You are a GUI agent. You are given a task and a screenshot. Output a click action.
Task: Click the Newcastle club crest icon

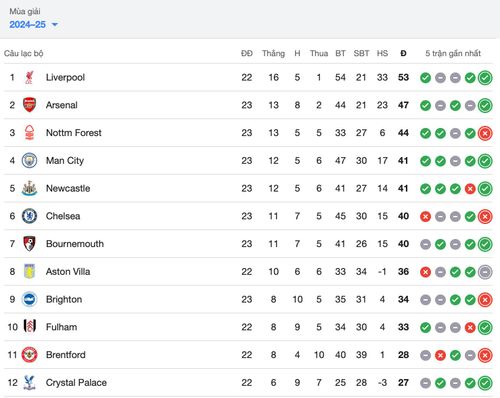pos(29,188)
